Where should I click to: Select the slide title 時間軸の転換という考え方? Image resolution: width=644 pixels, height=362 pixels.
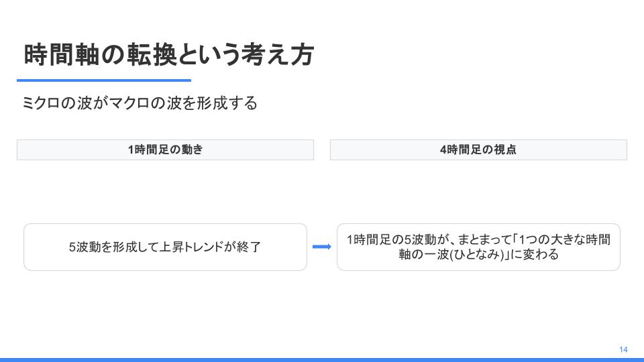pos(169,54)
